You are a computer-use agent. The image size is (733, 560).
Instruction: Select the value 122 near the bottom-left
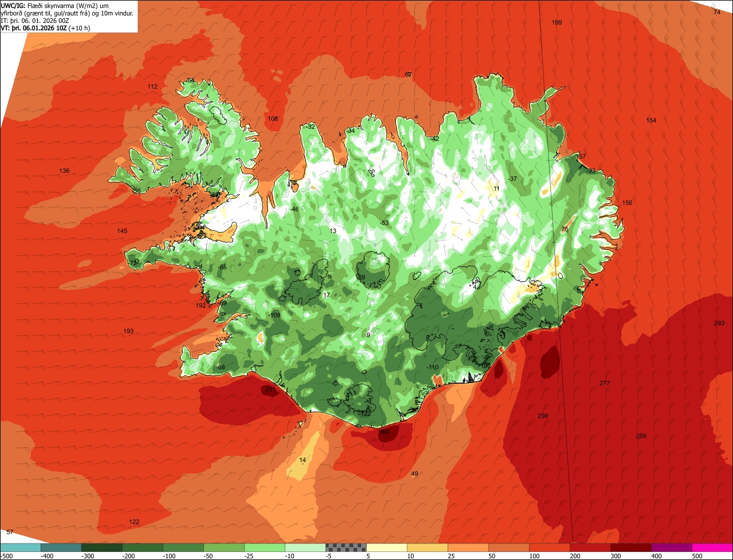(x=134, y=522)
